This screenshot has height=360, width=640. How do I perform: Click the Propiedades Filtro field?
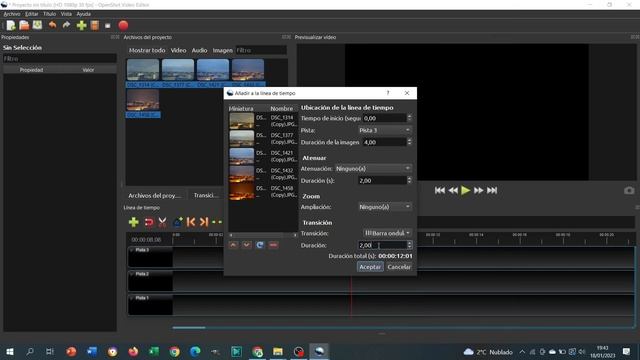click(x=60, y=58)
